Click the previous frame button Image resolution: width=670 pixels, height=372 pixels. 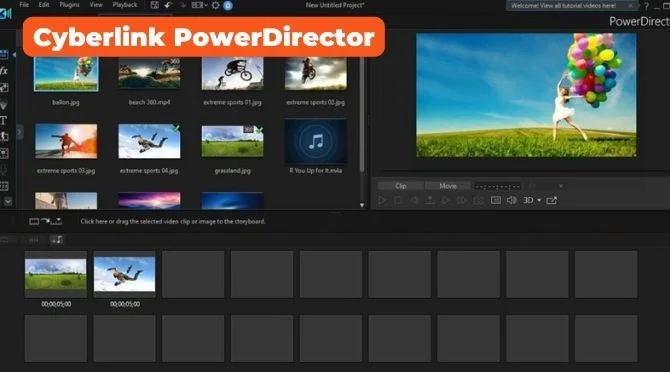coord(414,200)
